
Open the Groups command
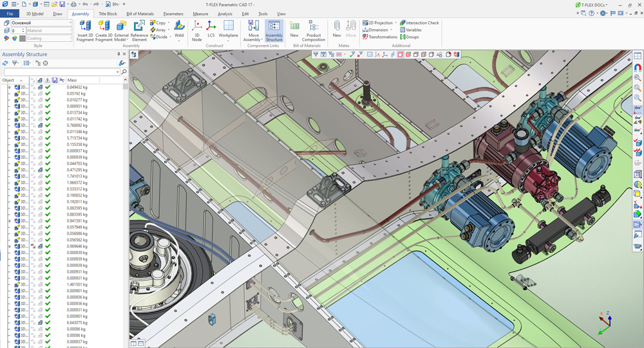point(410,37)
